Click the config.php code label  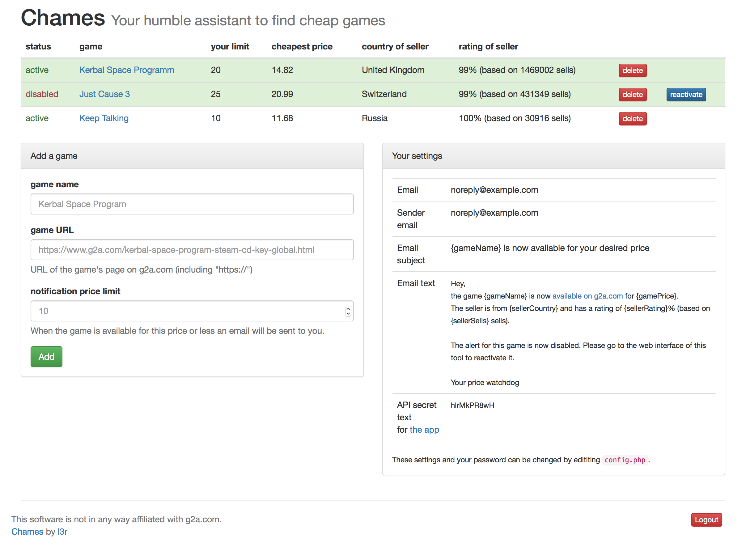(625, 460)
